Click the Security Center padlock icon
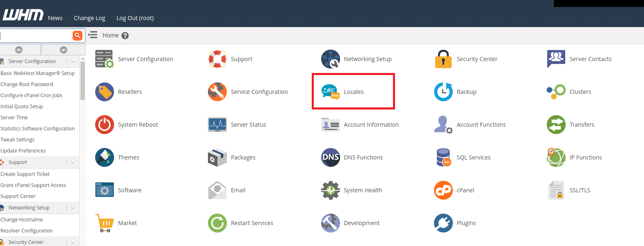The height and width of the screenshot is (246, 644). point(443,59)
